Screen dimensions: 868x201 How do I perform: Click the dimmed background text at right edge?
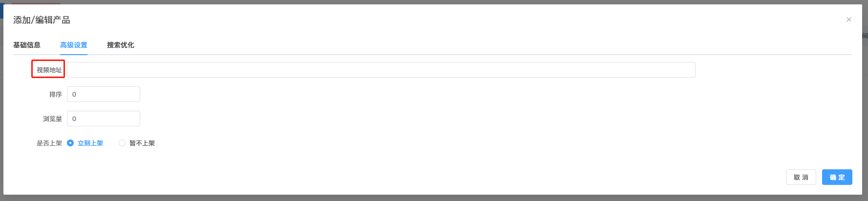coord(865,36)
